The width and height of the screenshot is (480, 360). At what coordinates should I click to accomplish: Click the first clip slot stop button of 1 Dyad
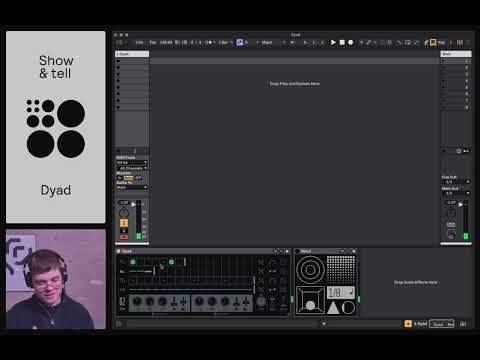118,61
